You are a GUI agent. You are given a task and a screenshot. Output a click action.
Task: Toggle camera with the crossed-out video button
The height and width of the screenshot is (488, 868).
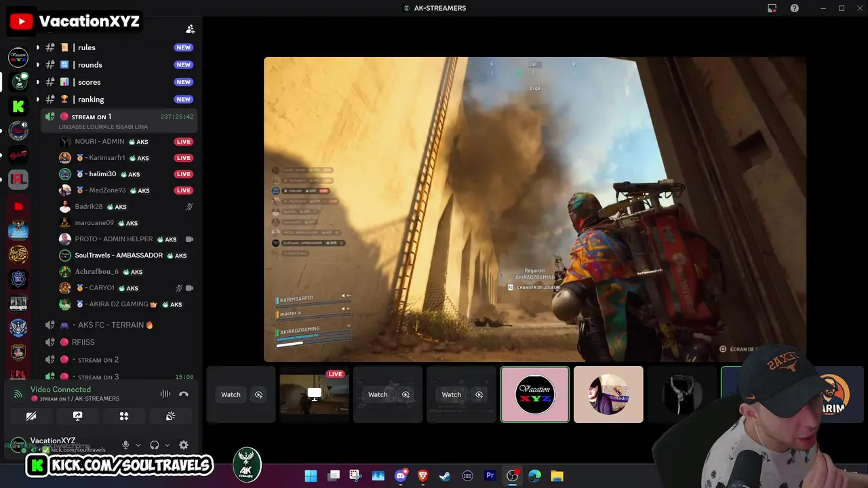[31, 416]
